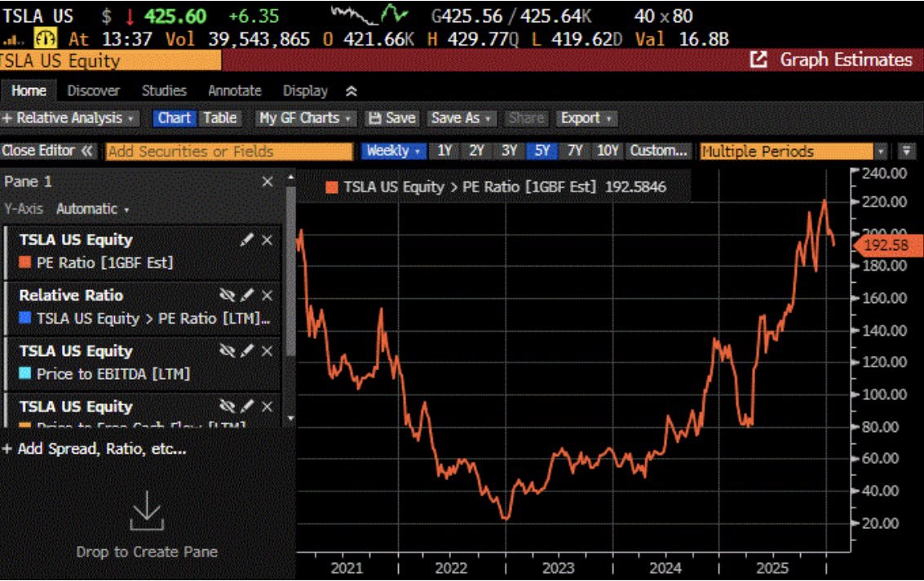Click the pencil edit icon for PE Ratio [1GBF Est]
This screenshot has width=924, height=581.
point(248,240)
